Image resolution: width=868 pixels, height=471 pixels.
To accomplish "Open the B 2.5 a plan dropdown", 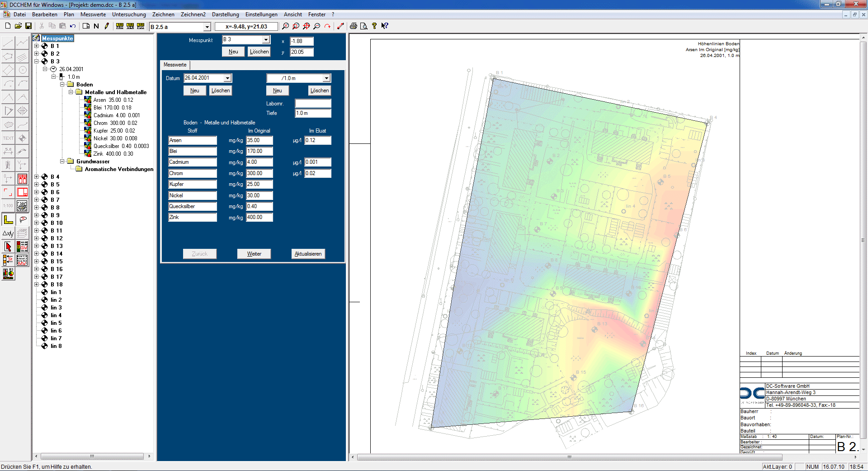I will pyautogui.click(x=207, y=27).
